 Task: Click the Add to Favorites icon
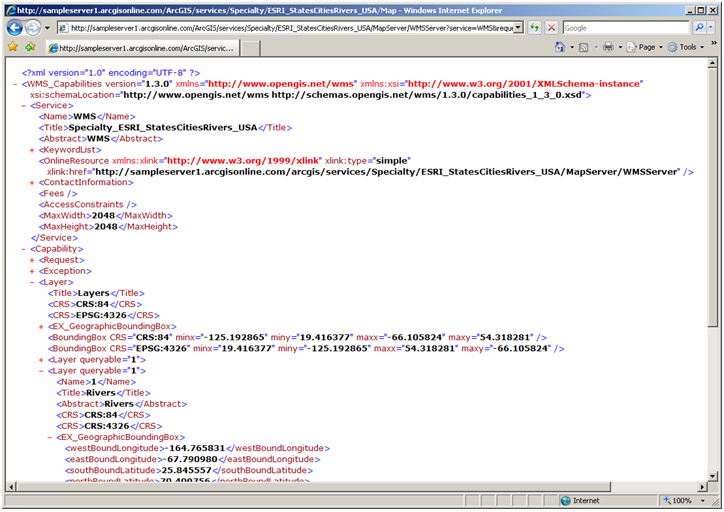(x=30, y=47)
